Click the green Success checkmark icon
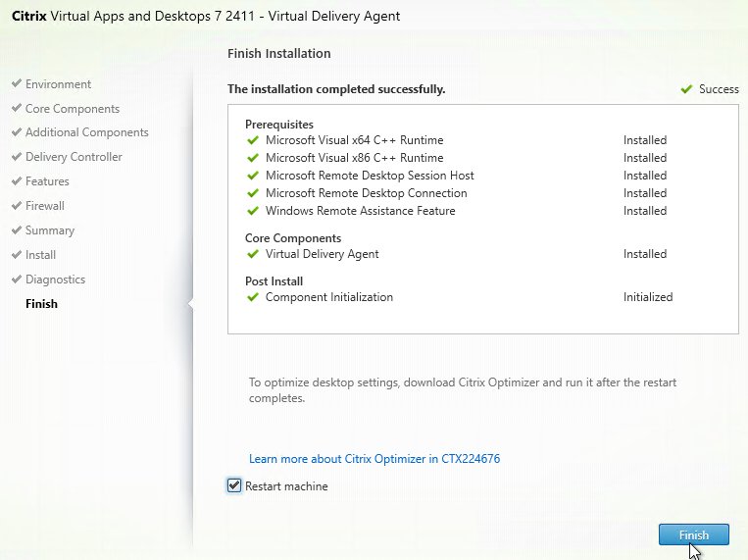The image size is (748, 560). pyautogui.click(x=686, y=89)
